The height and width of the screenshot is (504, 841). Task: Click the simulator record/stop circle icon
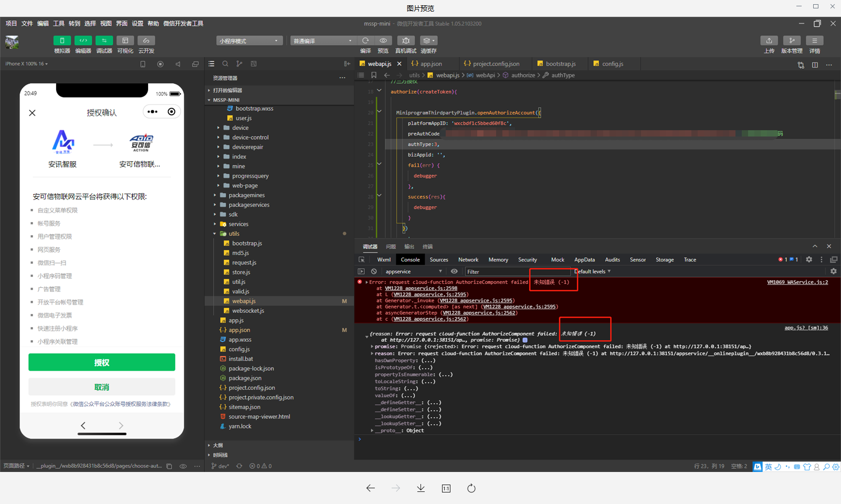coord(160,64)
